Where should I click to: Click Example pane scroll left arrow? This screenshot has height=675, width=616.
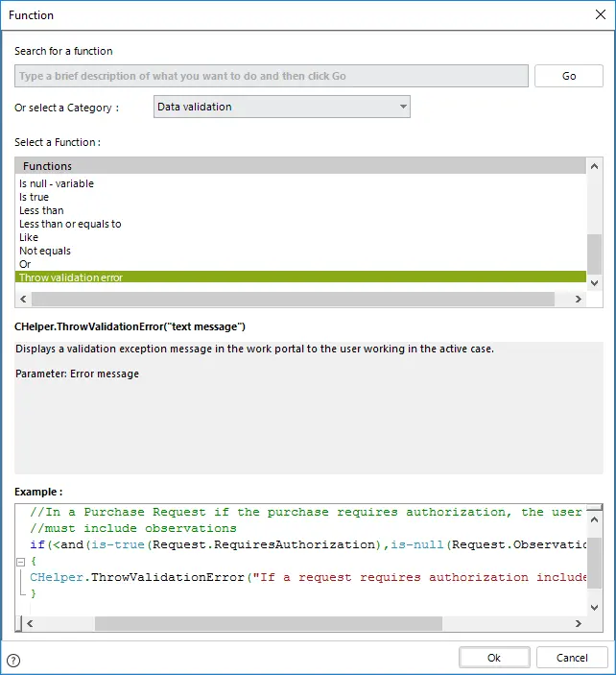pos(30,623)
